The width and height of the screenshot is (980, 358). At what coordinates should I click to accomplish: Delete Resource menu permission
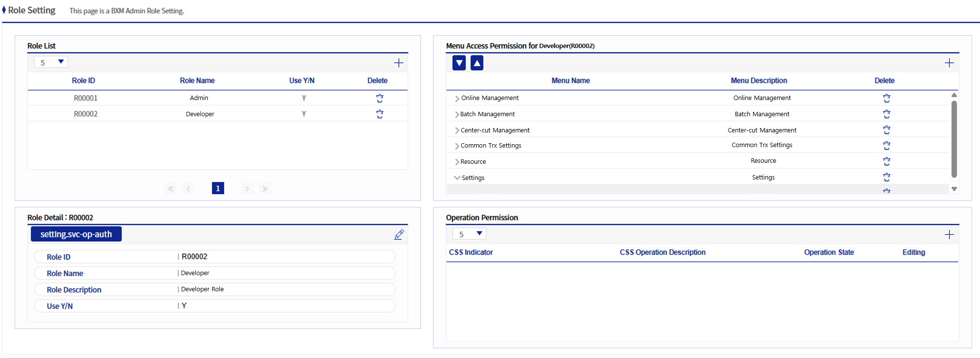coord(886,161)
